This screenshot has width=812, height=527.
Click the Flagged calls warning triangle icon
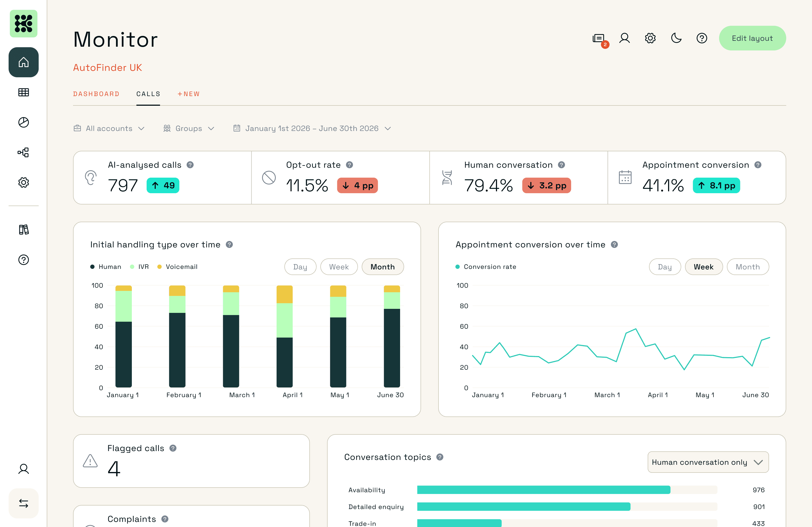pos(90,461)
